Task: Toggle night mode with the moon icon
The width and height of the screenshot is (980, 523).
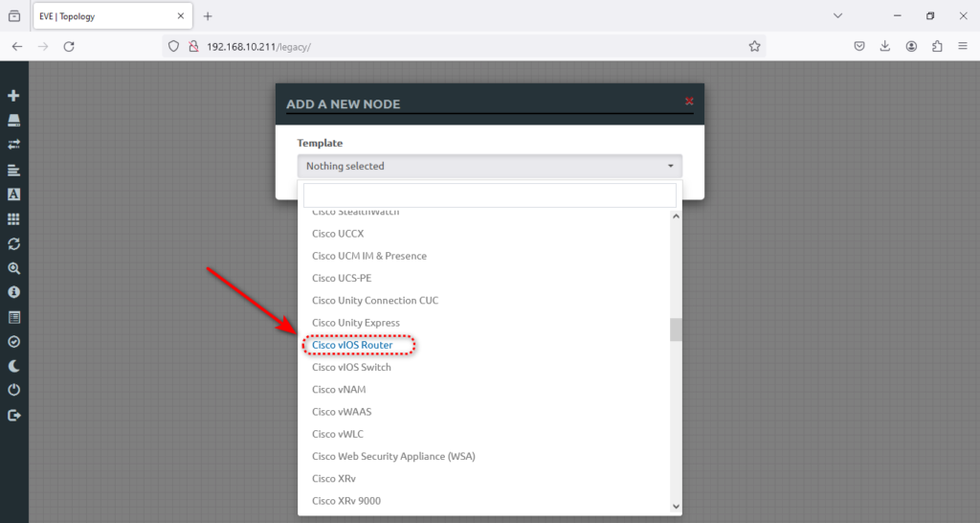Action: tap(13, 366)
